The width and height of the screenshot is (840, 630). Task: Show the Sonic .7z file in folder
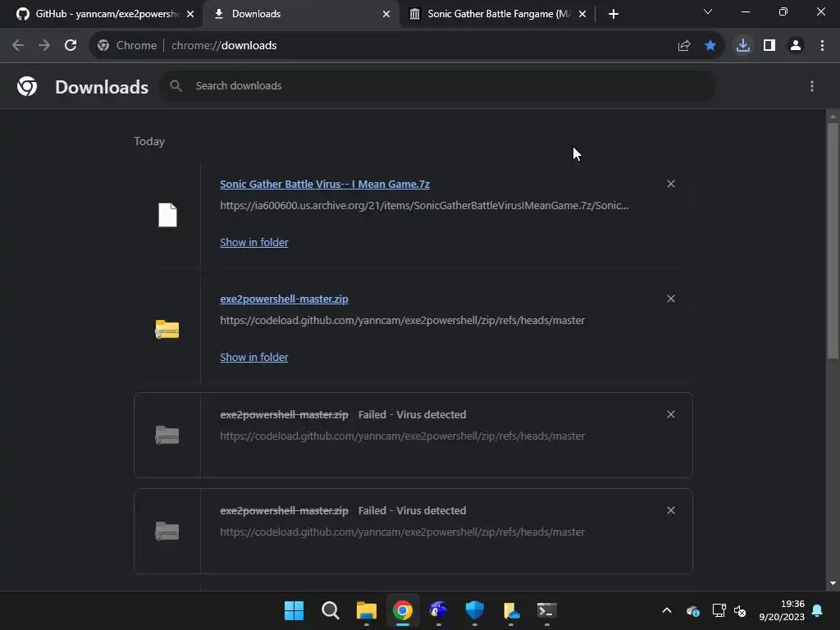click(254, 242)
